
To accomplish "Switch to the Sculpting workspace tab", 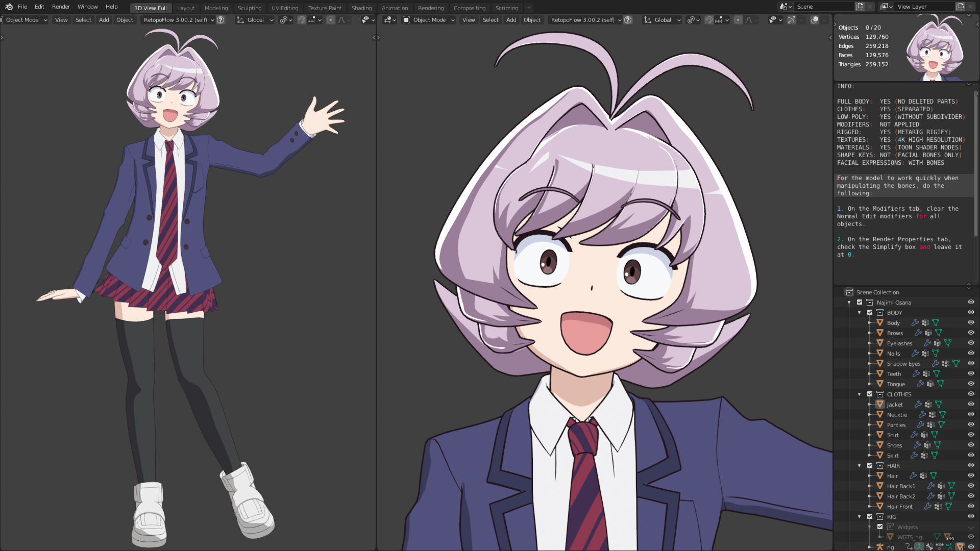I will point(250,8).
